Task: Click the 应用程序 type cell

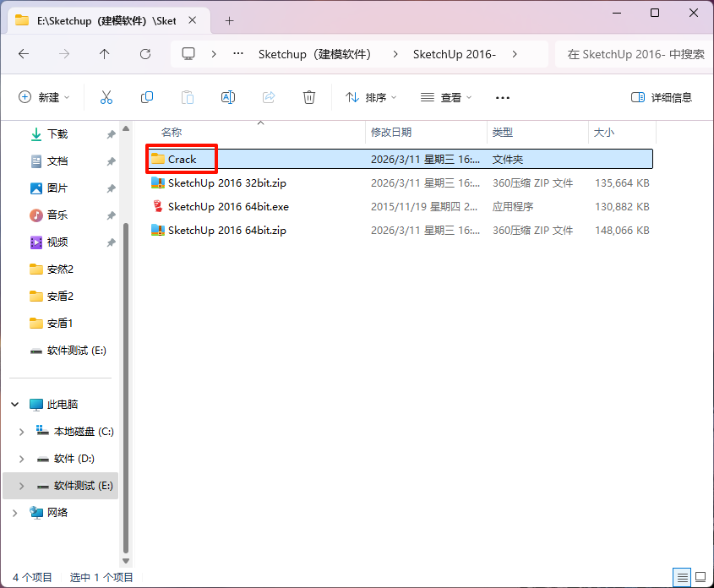Action: click(x=513, y=207)
